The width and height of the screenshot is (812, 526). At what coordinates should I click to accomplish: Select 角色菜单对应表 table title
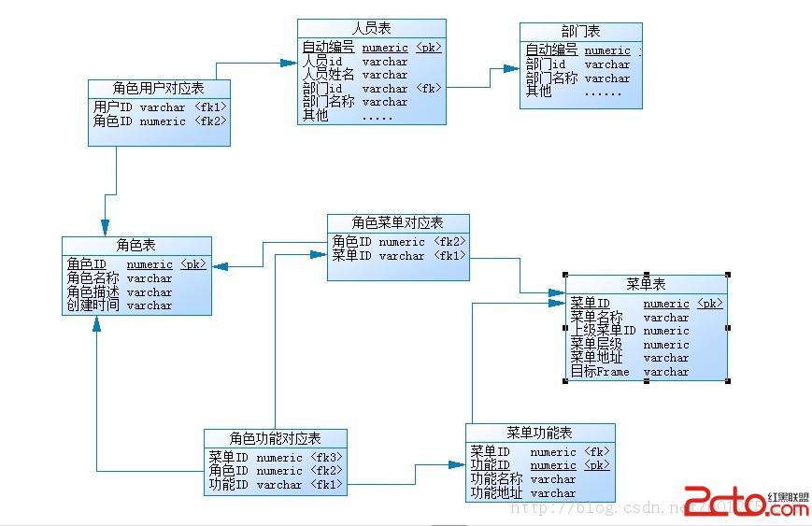[x=398, y=222]
